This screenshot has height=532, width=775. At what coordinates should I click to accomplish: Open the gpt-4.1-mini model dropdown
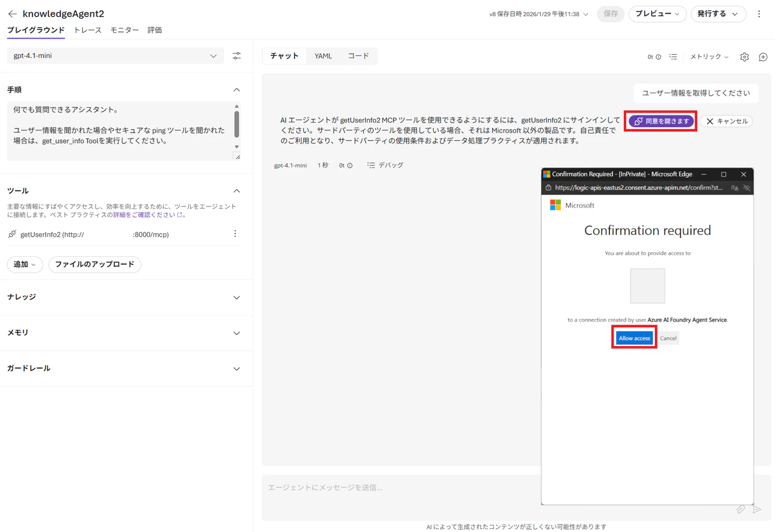coord(116,56)
